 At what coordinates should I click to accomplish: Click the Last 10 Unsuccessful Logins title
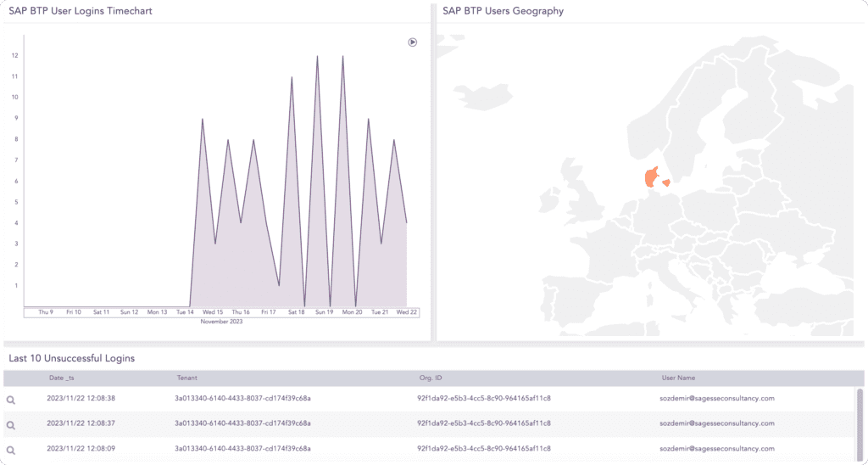(72, 359)
